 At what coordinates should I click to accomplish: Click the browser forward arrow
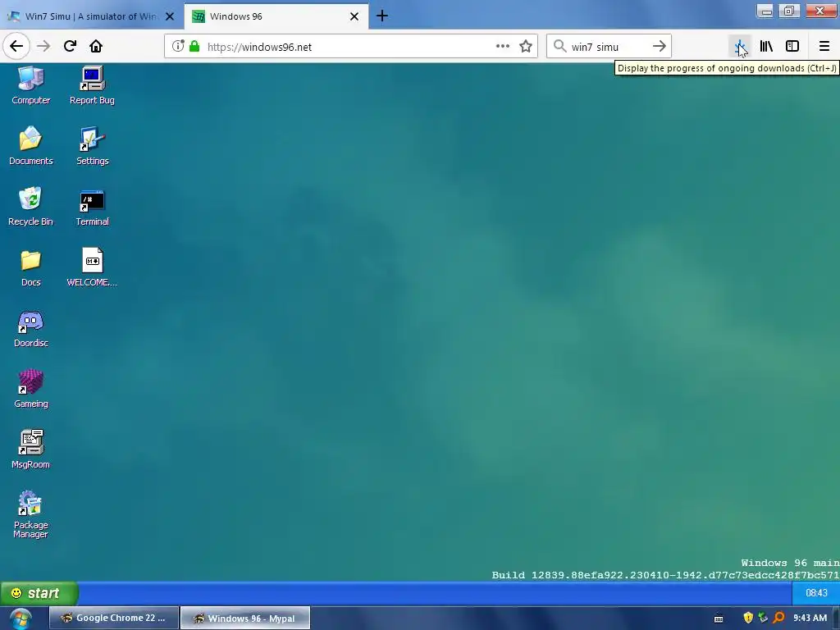coord(43,46)
